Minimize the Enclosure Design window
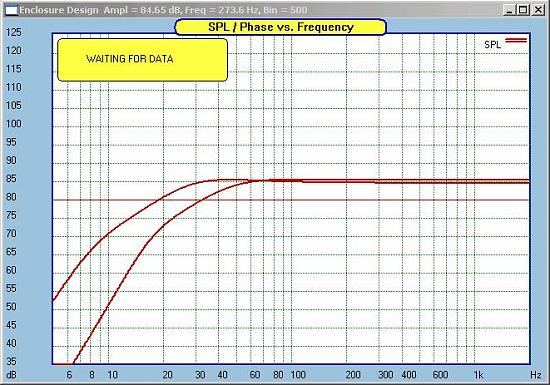550x385 pixels. pos(509,10)
